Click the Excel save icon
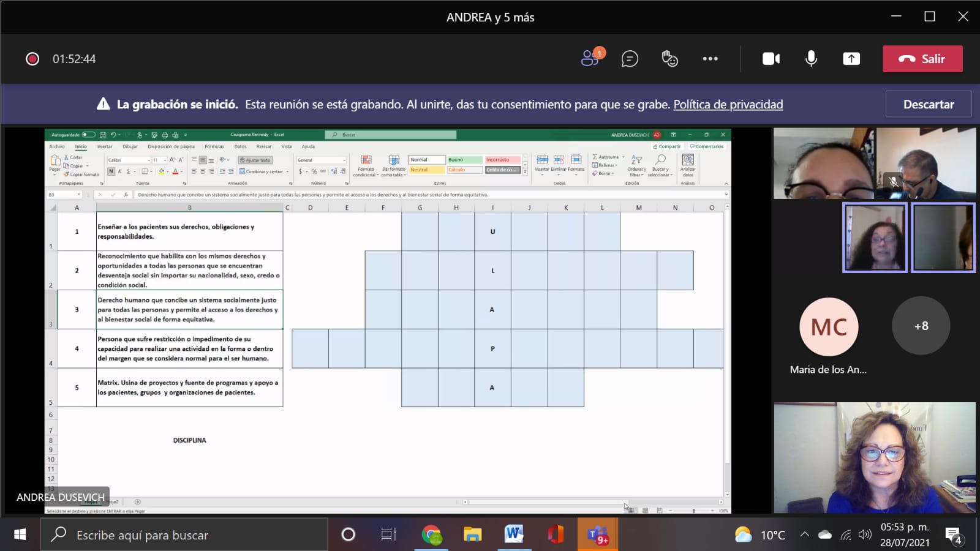The height and width of the screenshot is (551, 980). (x=103, y=135)
